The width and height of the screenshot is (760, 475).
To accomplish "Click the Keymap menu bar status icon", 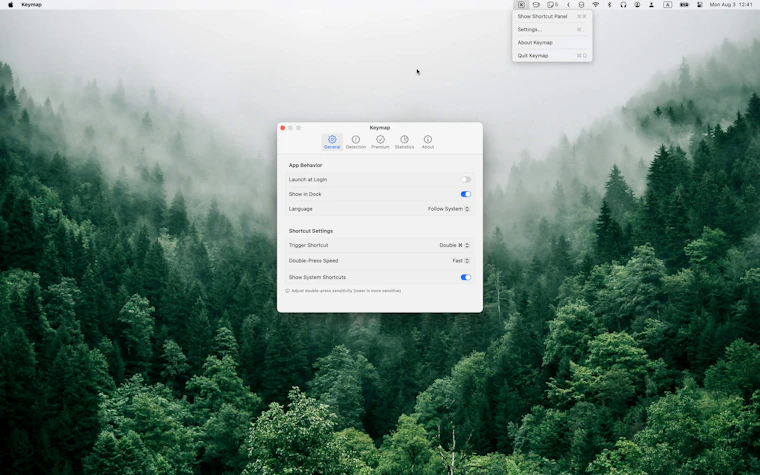I will 521,4.
